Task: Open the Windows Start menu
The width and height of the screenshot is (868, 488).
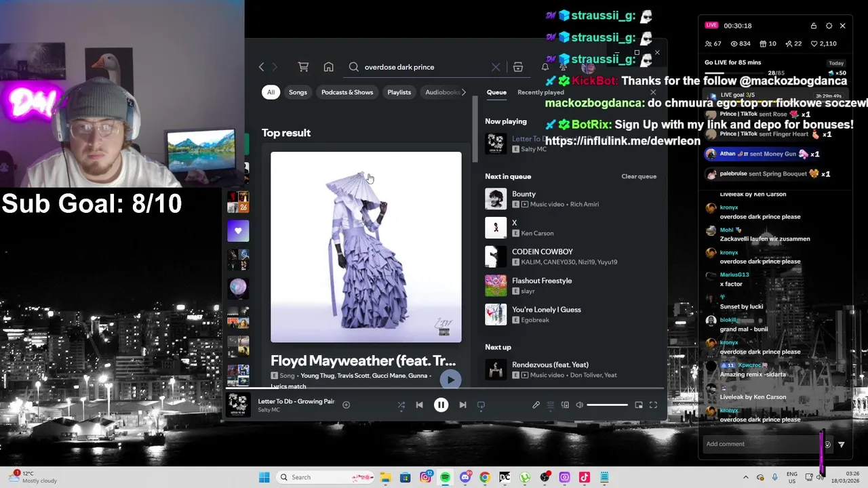Action: tap(264, 477)
